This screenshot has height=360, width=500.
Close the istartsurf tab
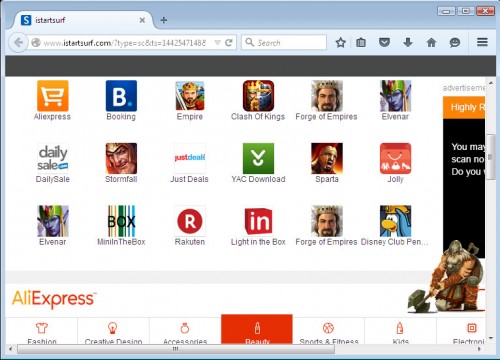coord(142,20)
